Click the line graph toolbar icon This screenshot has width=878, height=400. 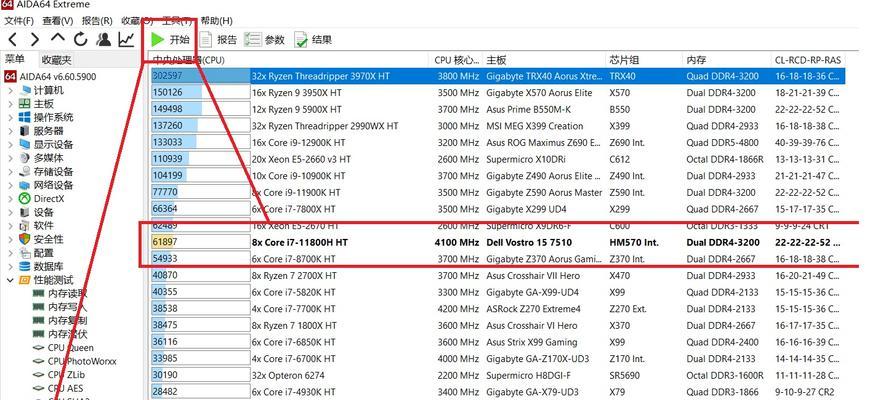click(127, 39)
